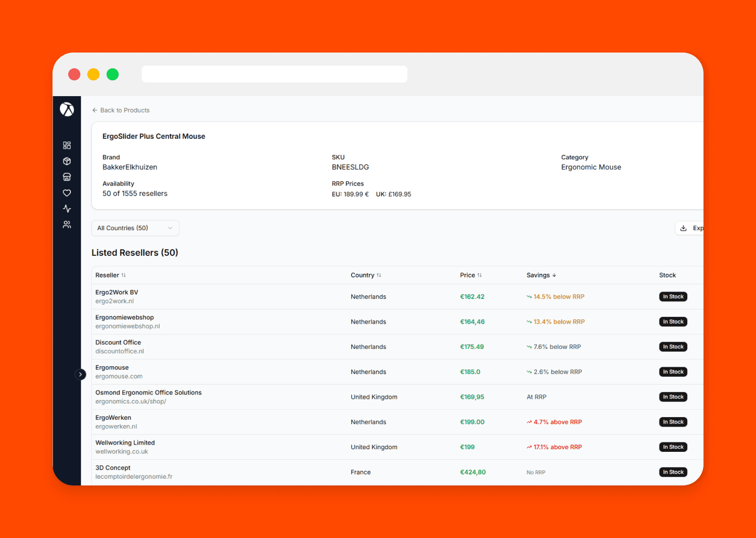Open the products box icon in sidebar
756x538 pixels.
[x=67, y=161]
